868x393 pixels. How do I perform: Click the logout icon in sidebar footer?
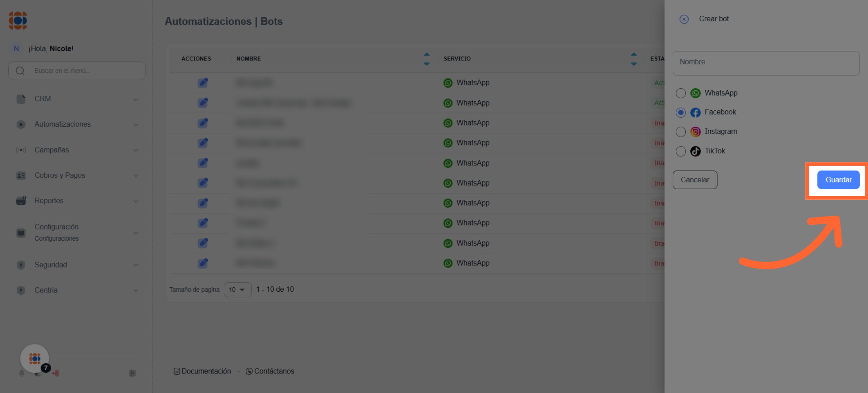56,373
